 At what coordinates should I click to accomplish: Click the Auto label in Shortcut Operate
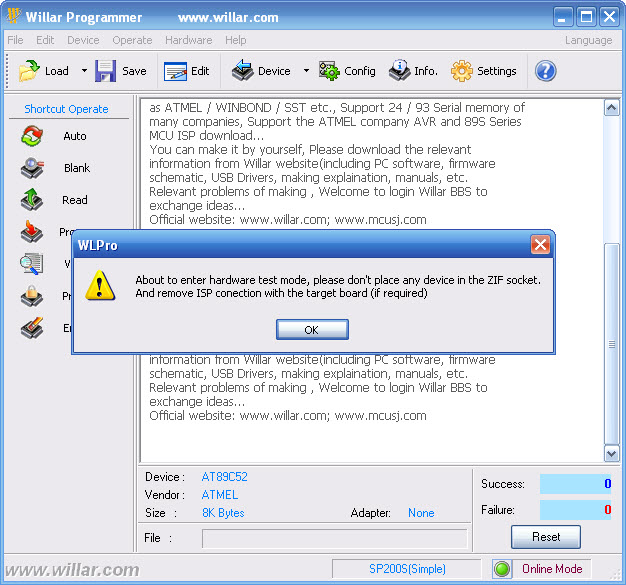(75, 136)
